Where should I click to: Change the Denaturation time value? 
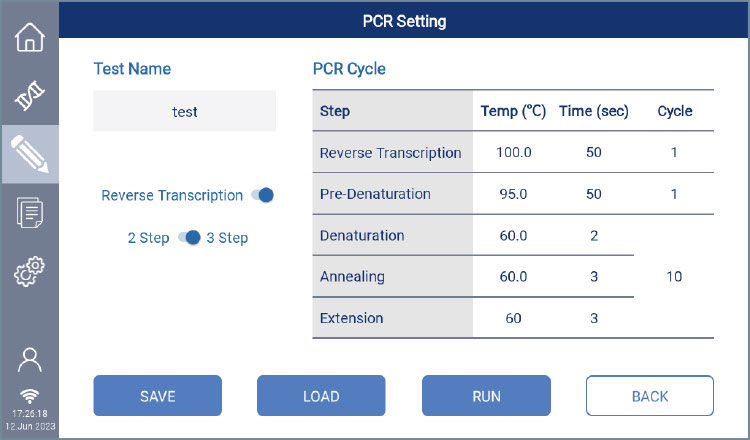coord(594,236)
